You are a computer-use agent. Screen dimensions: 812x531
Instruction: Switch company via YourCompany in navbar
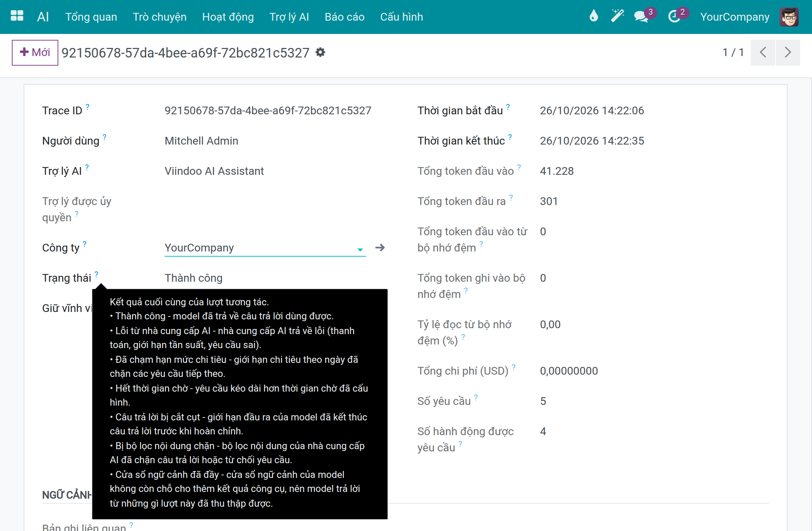pos(735,17)
